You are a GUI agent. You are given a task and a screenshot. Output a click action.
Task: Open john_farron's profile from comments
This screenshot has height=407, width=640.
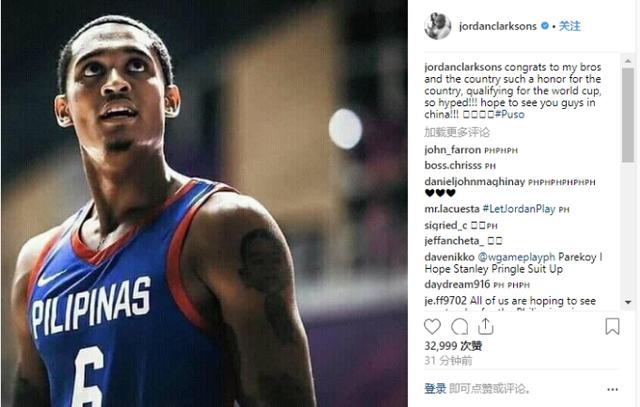[453, 150]
